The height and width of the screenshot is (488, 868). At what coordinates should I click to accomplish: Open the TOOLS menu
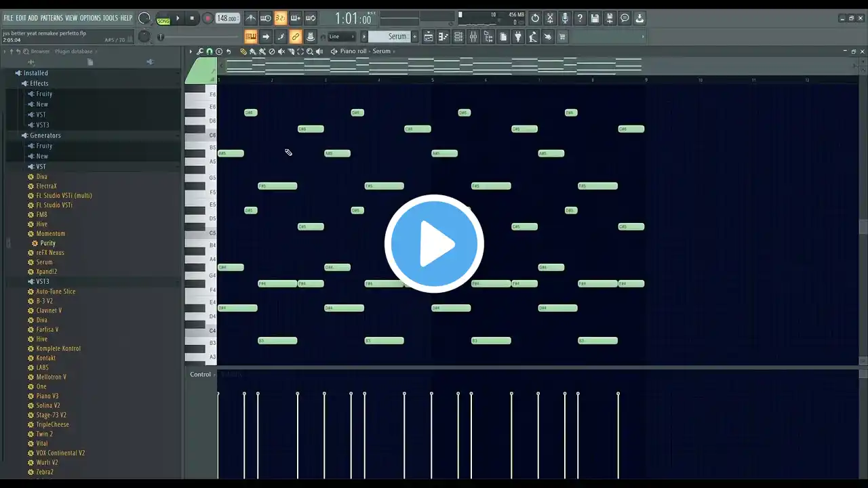point(111,18)
